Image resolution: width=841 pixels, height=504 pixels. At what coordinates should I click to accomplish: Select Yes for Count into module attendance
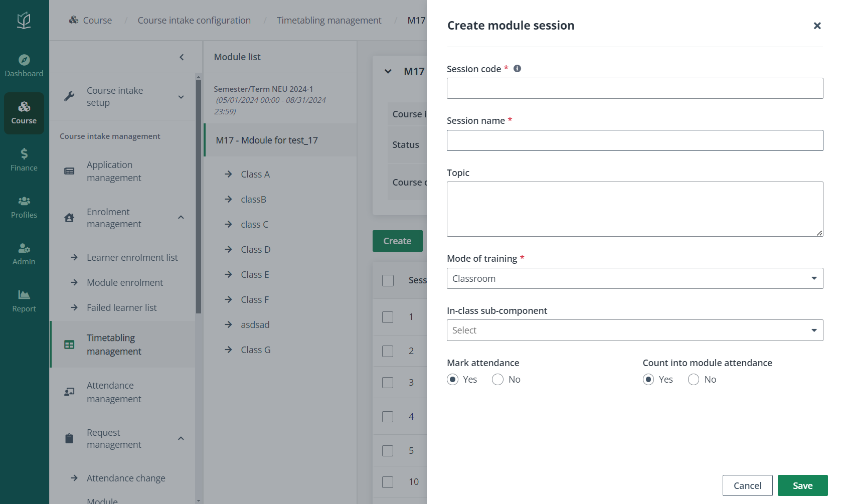coord(648,380)
